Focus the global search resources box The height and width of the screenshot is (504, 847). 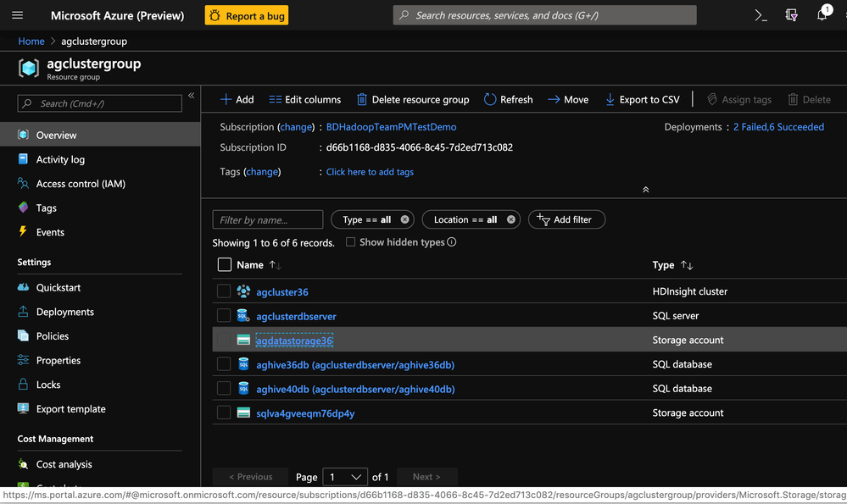[544, 15]
